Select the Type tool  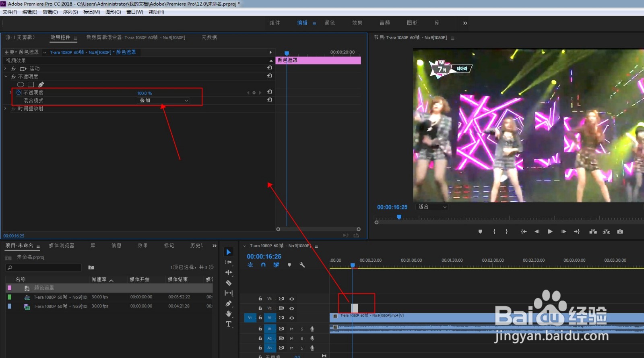[x=229, y=324]
